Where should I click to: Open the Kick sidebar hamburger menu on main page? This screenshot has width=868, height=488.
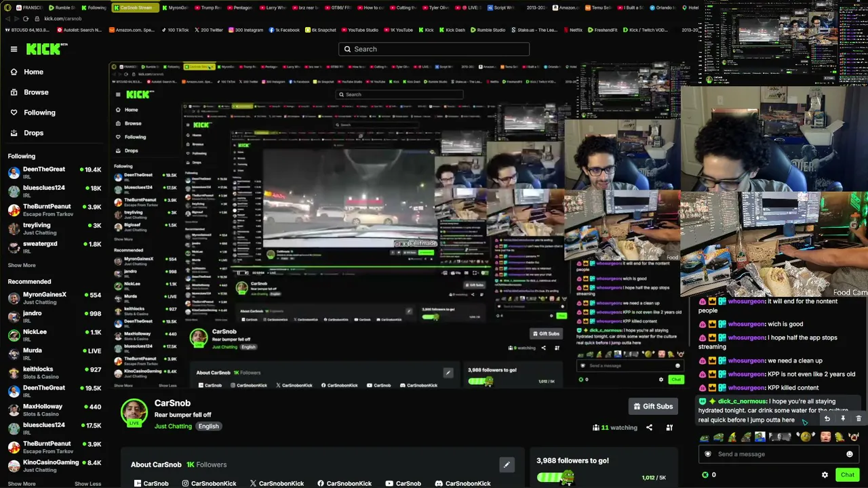click(14, 49)
